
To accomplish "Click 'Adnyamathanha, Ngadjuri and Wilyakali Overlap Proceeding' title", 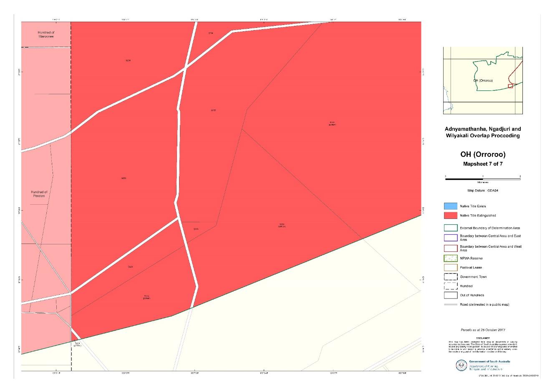I will coord(483,132).
